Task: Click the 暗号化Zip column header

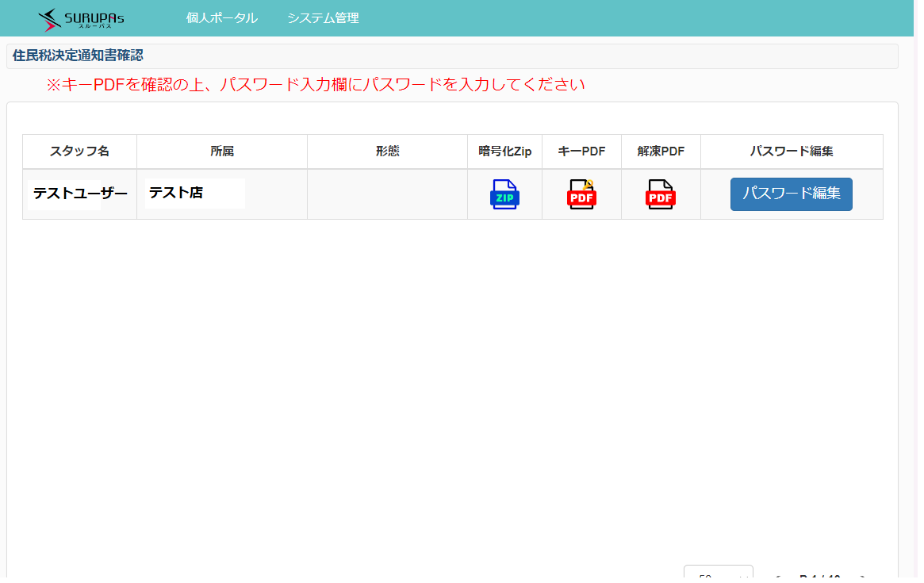Action: click(504, 152)
